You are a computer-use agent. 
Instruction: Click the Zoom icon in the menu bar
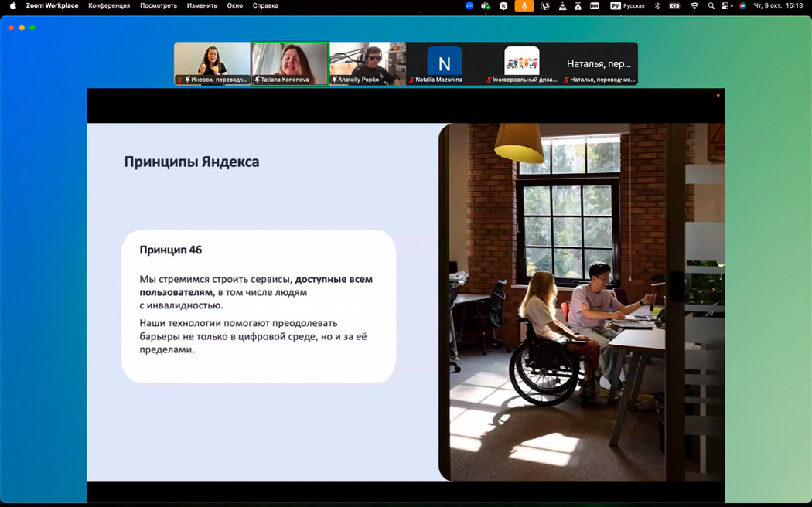[x=469, y=5]
